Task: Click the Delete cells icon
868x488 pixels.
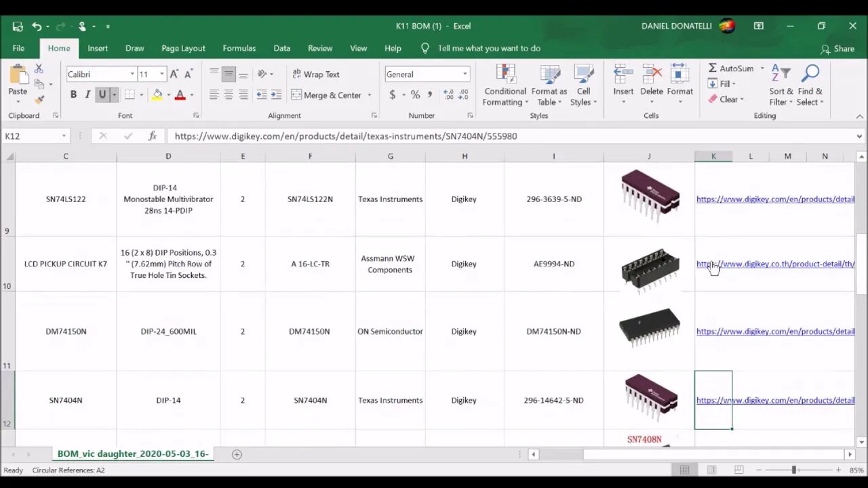Action: coord(652,75)
